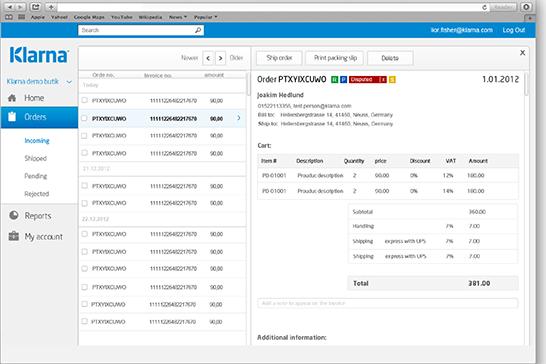The image size is (546, 364).
Task: Show Shipped orders
Action: point(36,158)
